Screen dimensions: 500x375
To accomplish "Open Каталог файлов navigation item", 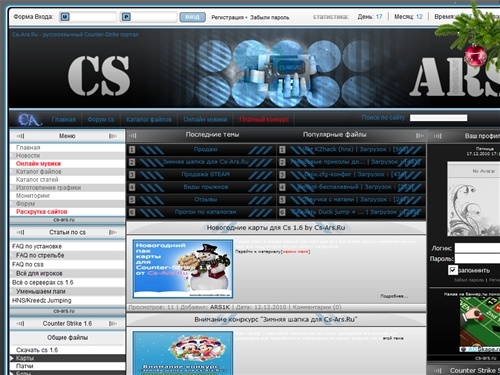I will [149, 119].
